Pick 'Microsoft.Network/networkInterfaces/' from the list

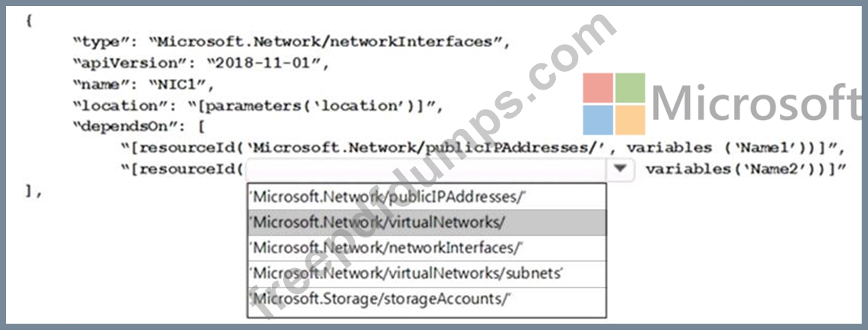coord(427,248)
